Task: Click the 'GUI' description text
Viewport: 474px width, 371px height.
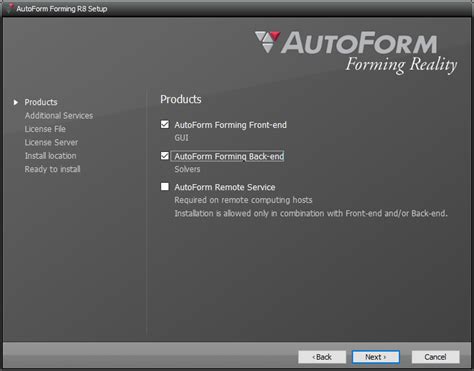Action: (181, 138)
